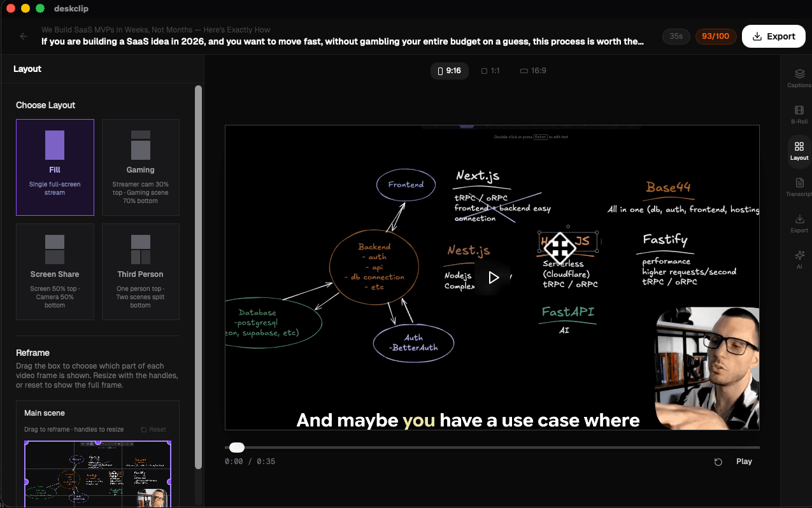Screen dimensions: 812x508
Task: Select the 16:9 aspect ratio
Action: (x=533, y=71)
